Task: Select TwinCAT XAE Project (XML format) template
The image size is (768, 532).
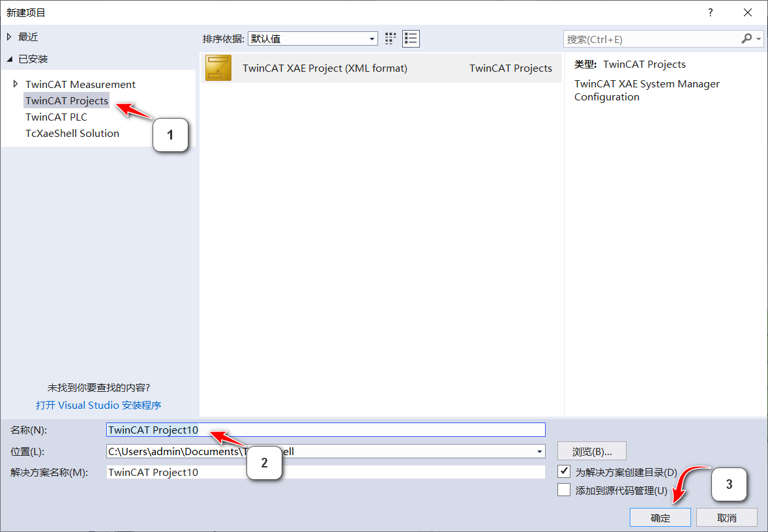Action: click(381, 68)
